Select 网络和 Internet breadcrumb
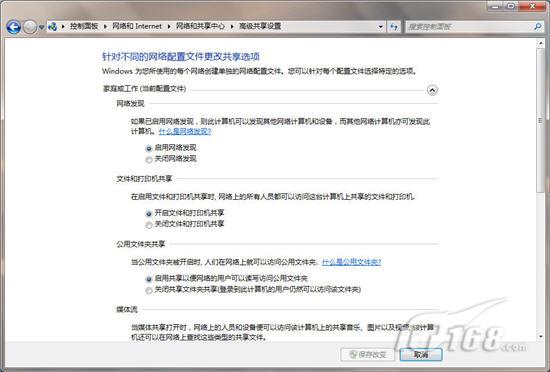550x372 pixels. pyautogui.click(x=137, y=26)
